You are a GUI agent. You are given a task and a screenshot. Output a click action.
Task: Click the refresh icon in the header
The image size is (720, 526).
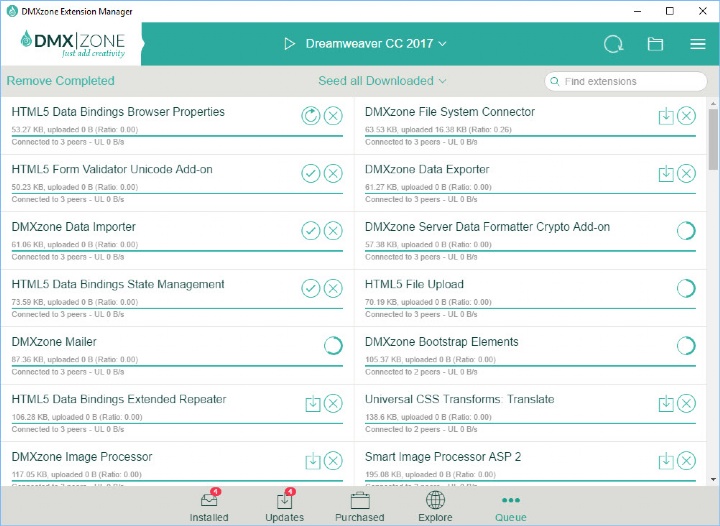tap(613, 45)
